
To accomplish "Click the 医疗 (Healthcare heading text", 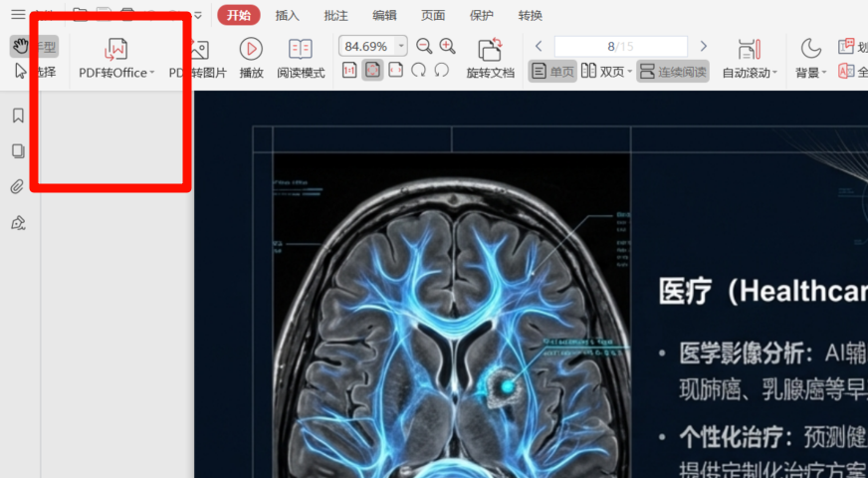I will (x=763, y=292).
